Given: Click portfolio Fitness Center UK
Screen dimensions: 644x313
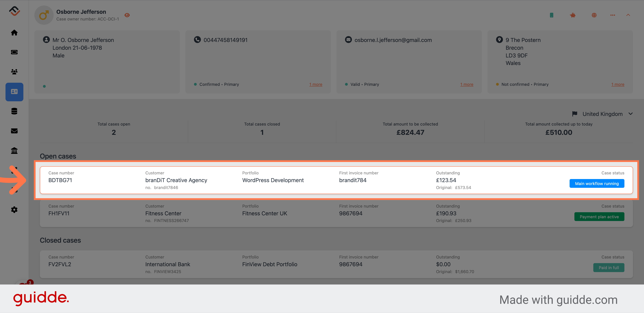Looking at the screenshot, I should tap(264, 213).
